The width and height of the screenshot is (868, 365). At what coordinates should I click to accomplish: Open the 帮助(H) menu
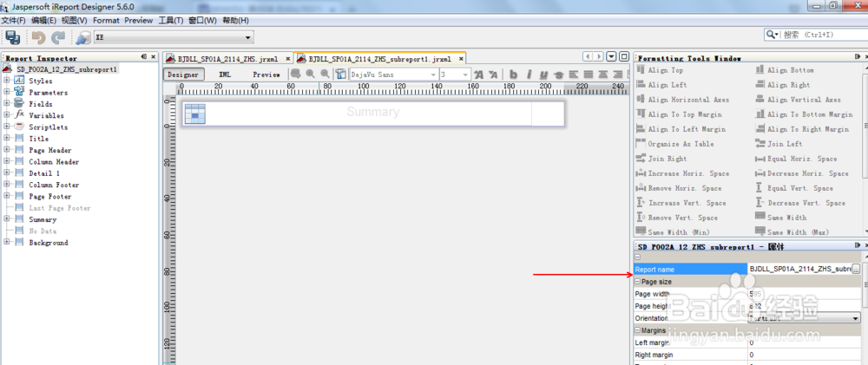tap(235, 21)
